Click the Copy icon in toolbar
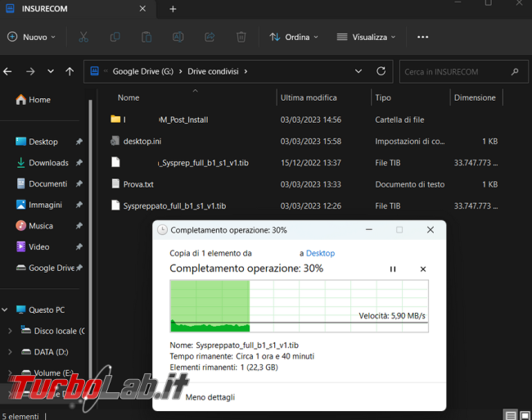The width and height of the screenshot is (532, 420). (115, 37)
